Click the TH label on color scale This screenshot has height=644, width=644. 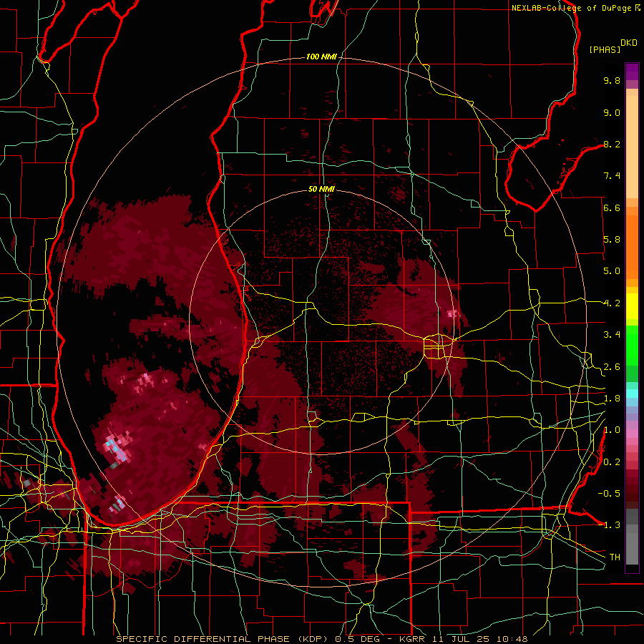(615, 557)
